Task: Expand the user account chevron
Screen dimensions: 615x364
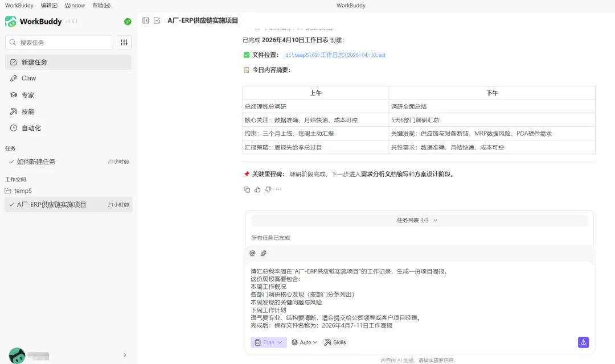Action: 125,355
